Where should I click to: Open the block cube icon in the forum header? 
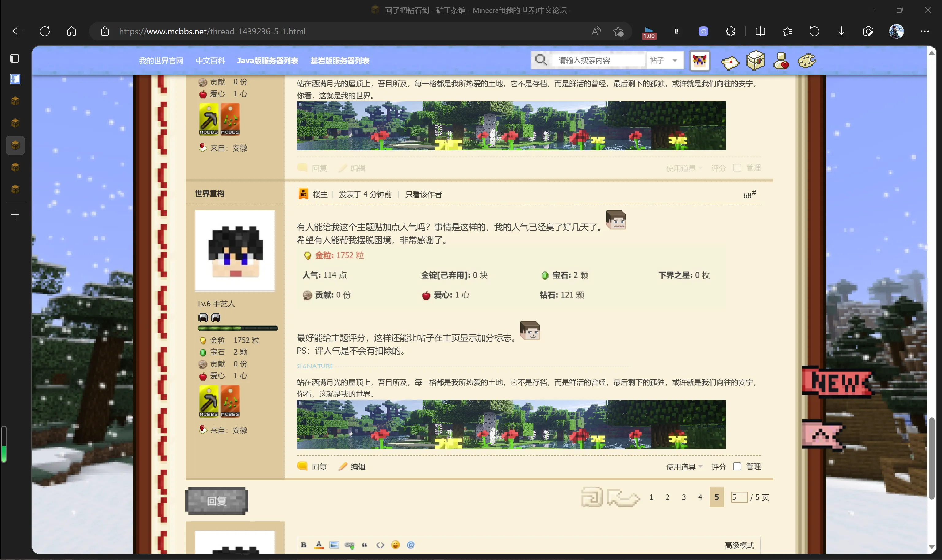click(x=755, y=60)
